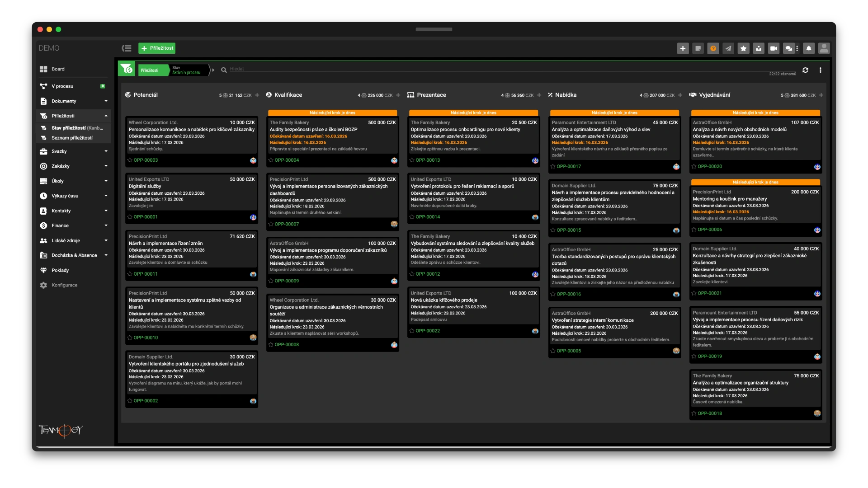Open opportunity OPP-00001 link
The height and width of the screenshot is (488, 868).
(146, 217)
